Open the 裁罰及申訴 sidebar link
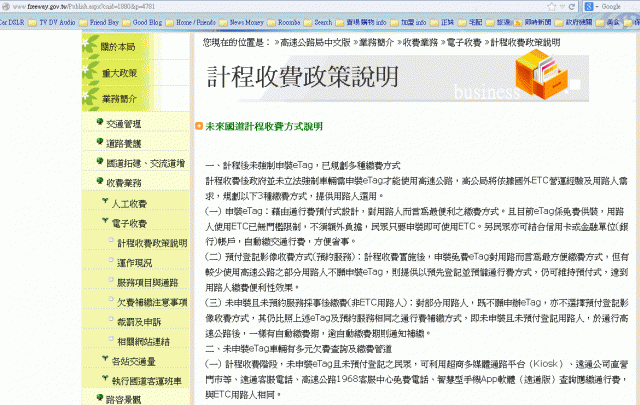The image size is (640, 405). point(139,322)
